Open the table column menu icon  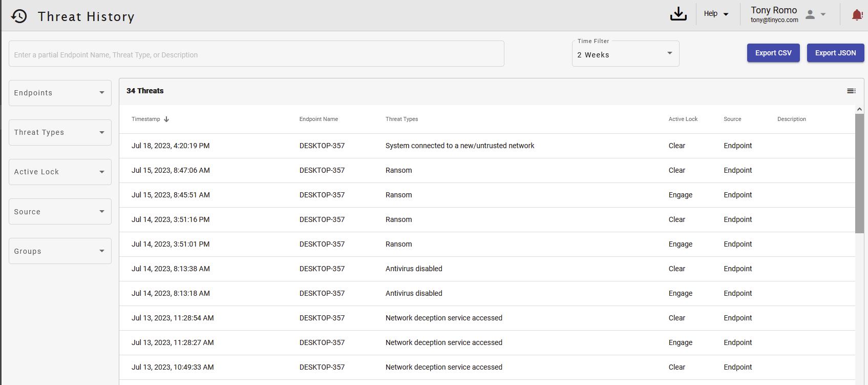point(851,91)
